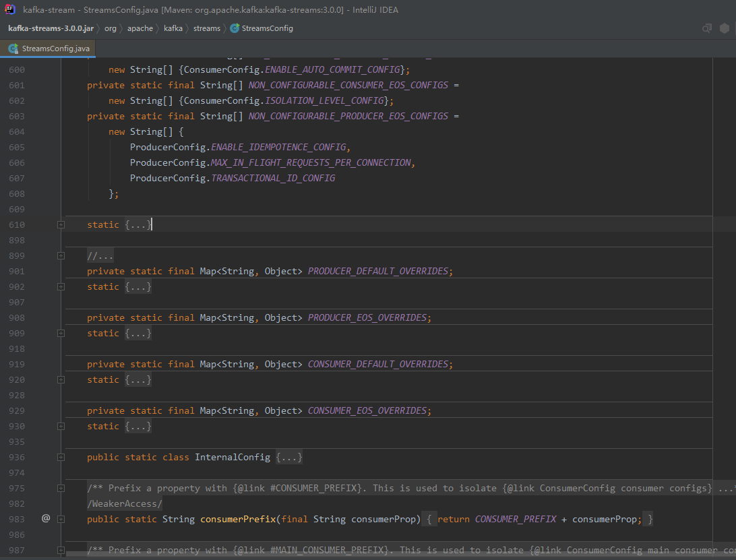Click MAX_IN_FLIGHT_REQUESTS_PER_CONNECTION constant
The image size is (736, 560).
(x=311, y=163)
